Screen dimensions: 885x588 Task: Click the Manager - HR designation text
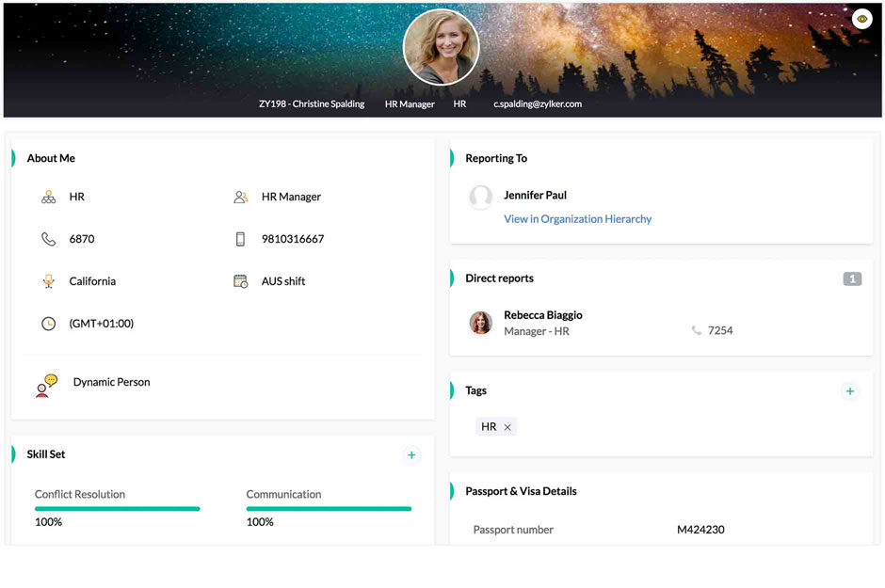pos(537,331)
